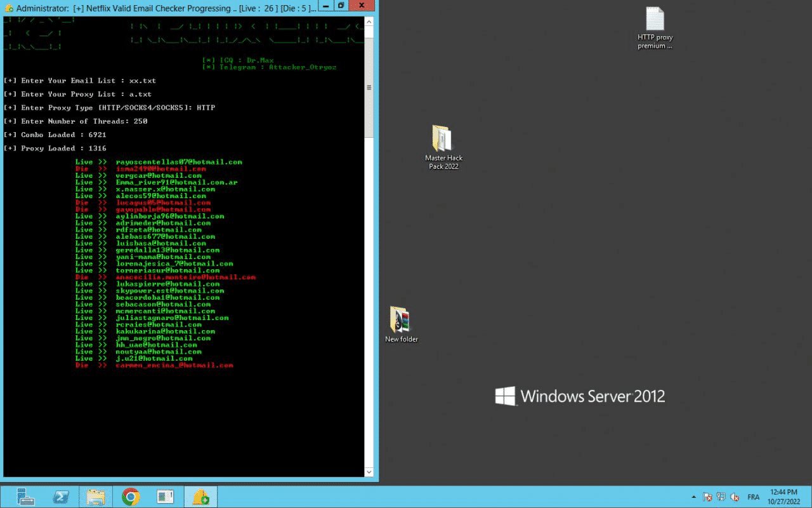Restore down the Administrator console window
Viewport: 812px width, 508px height.
341,6
